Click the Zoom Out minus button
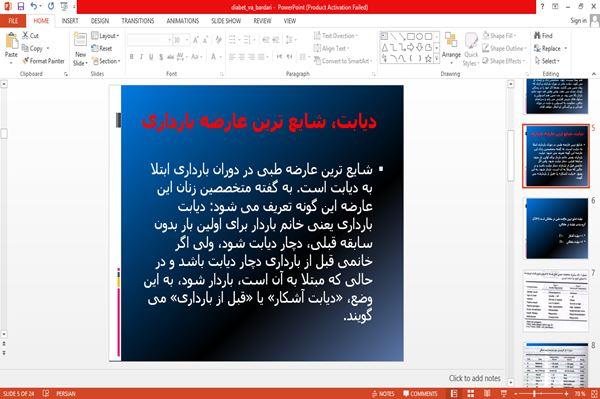The width and height of the screenshot is (600, 399). coord(515,394)
